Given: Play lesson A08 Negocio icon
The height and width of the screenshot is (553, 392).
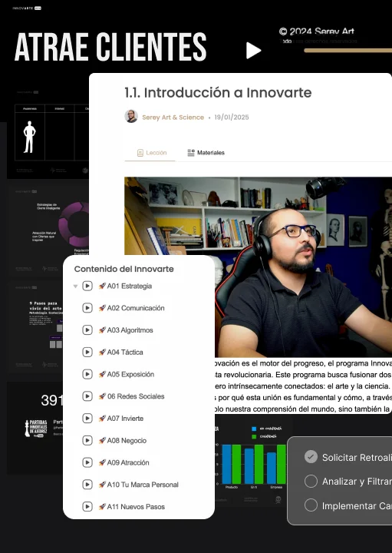Looking at the screenshot, I should coord(87,441).
